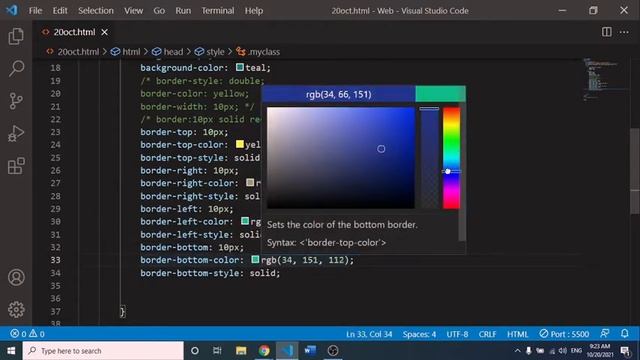The image size is (640, 360).
Task: Click line number 33 in the gutter
Action: point(56,260)
